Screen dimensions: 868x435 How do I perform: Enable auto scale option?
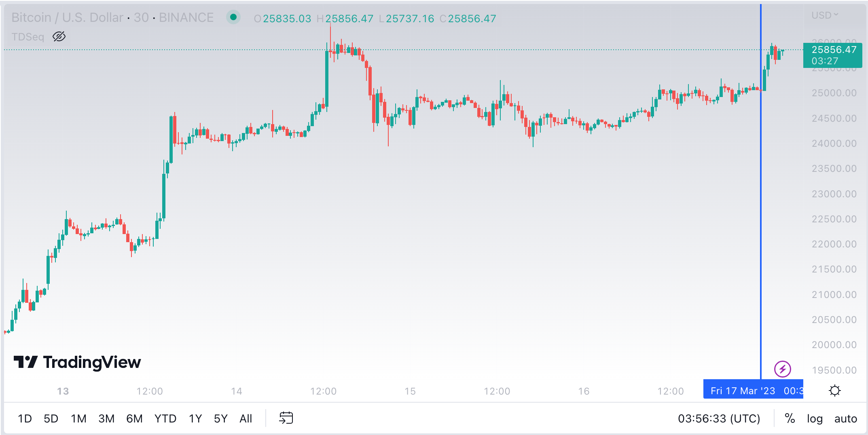[845, 418]
